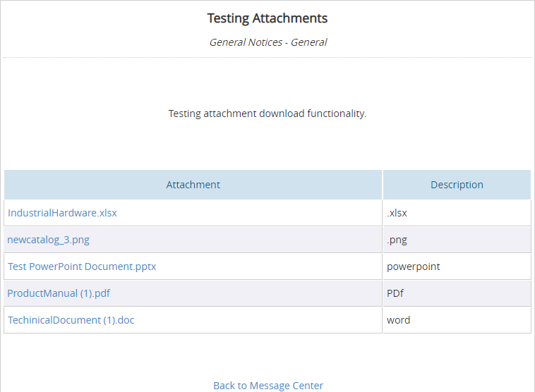Download the Excel spreadsheet attachment

pyautogui.click(x=62, y=213)
